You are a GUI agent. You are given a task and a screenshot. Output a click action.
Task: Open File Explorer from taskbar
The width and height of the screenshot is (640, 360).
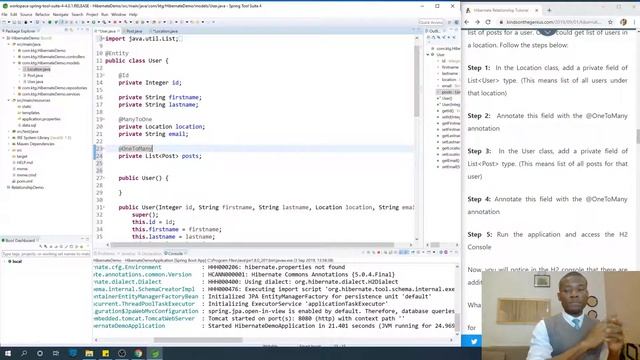[x=89, y=353]
